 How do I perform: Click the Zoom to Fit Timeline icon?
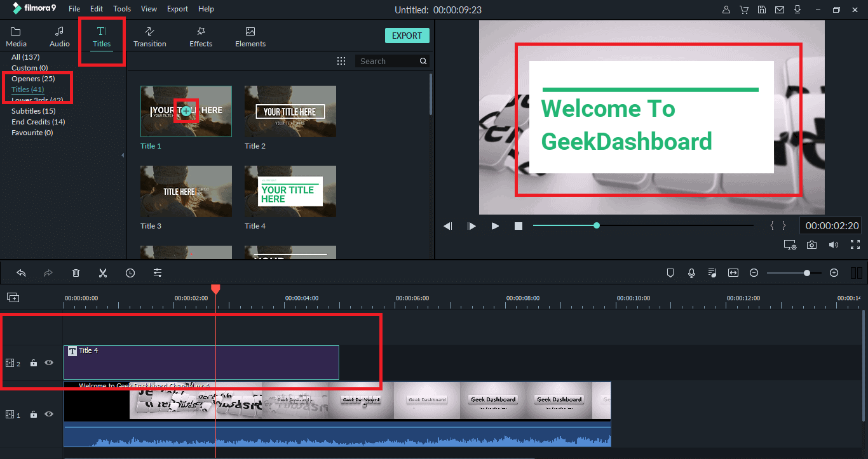733,272
